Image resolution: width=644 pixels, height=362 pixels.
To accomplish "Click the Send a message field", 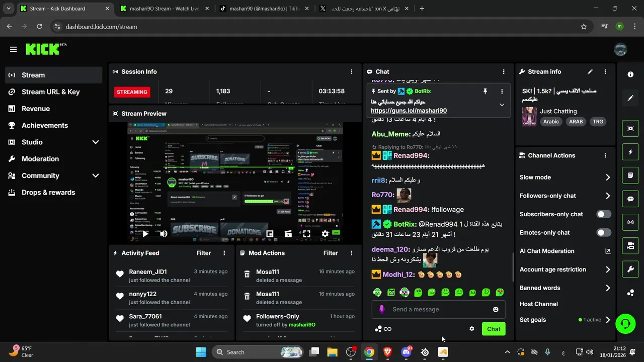I will point(438,309).
